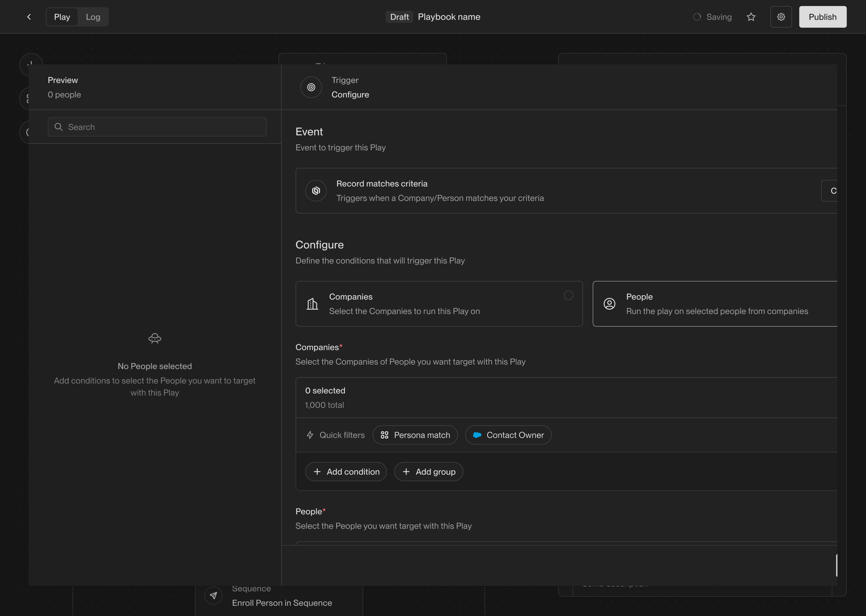This screenshot has height=616, width=866.
Task: Click the cut-off button on the event card
Action: click(830, 190)
